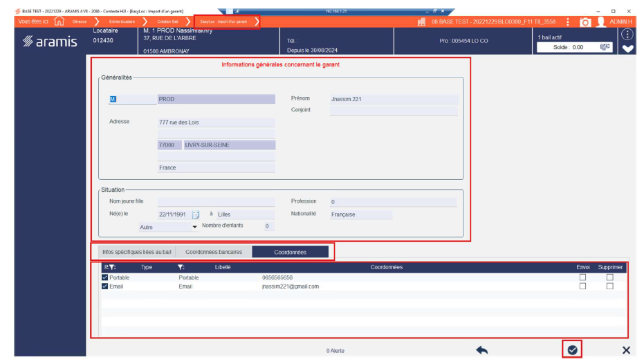Viewport: 644px width, 364px height.
Task: Click the X cancel icon at bottom right
Action: (626, 350)
